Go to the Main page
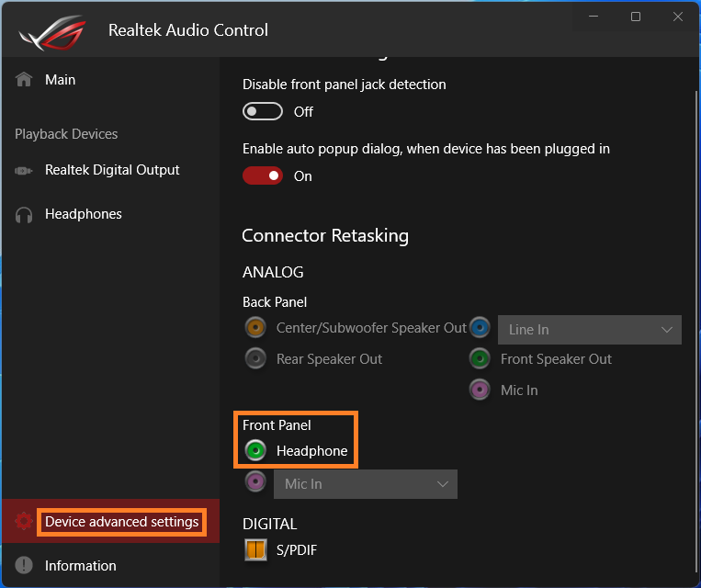The height and width of the screenshot is (588, 701). (110, 80)
